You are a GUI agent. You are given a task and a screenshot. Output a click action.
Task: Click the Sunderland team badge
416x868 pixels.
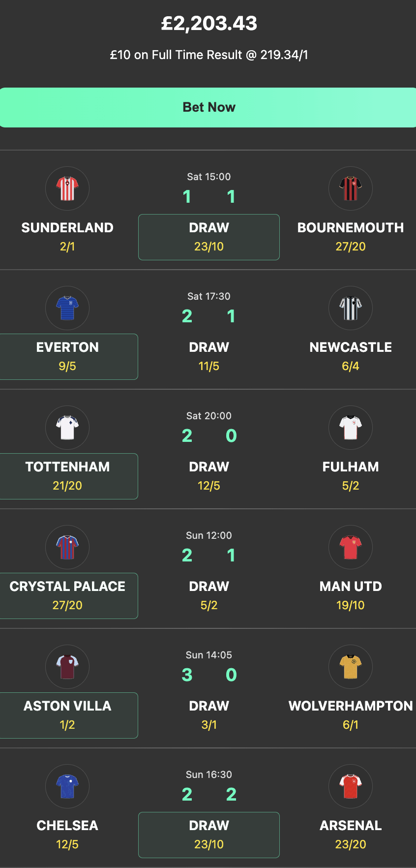(67, 188)
